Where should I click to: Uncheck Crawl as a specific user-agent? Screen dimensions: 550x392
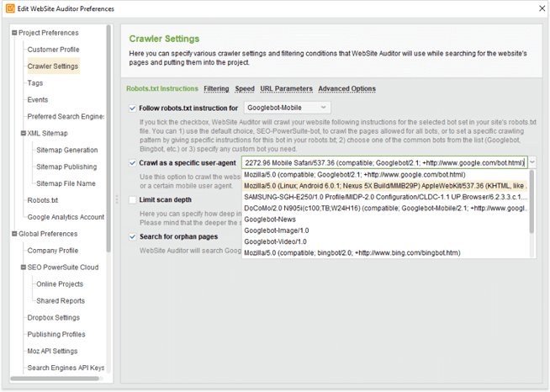coord(133,163)
